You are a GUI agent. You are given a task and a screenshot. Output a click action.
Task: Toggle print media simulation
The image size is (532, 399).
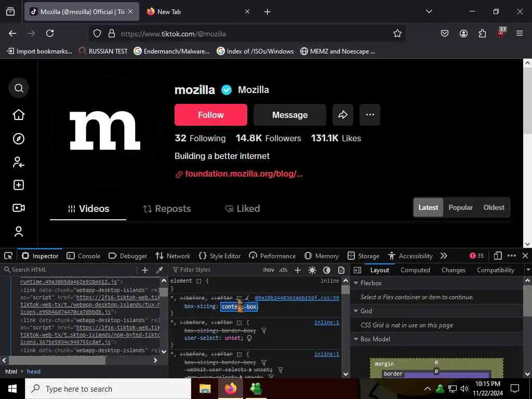(x=341, y=270)
